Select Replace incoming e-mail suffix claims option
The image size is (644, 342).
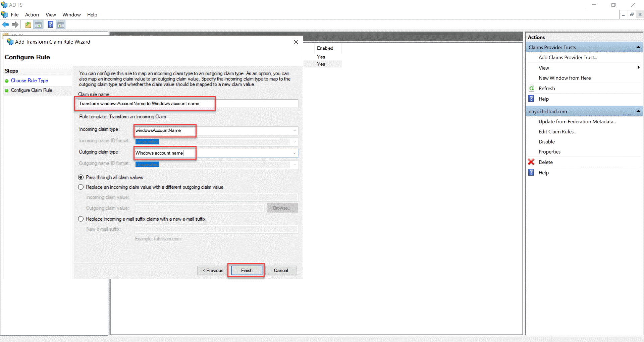click(x=81, y=219)
